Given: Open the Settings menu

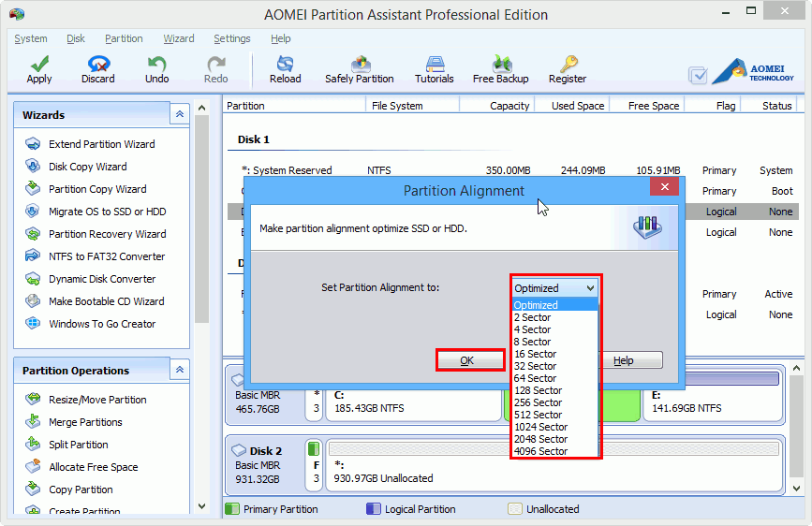Looking at the screenshot, I should point(232,38).
